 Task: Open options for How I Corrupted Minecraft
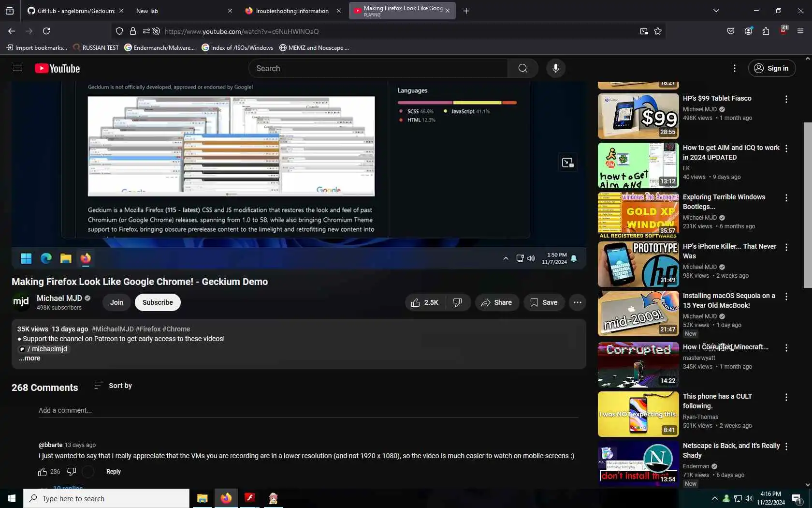pos(786,348)
